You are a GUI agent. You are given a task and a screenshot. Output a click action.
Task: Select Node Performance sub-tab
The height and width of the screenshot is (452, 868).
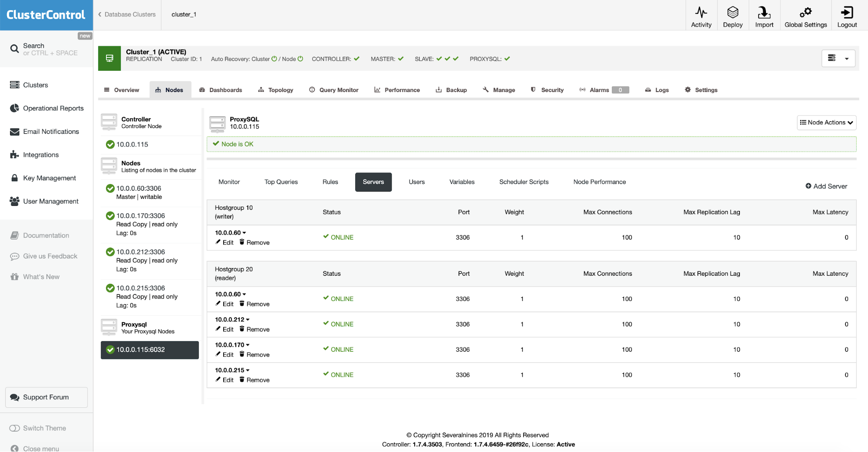(599, 182)
